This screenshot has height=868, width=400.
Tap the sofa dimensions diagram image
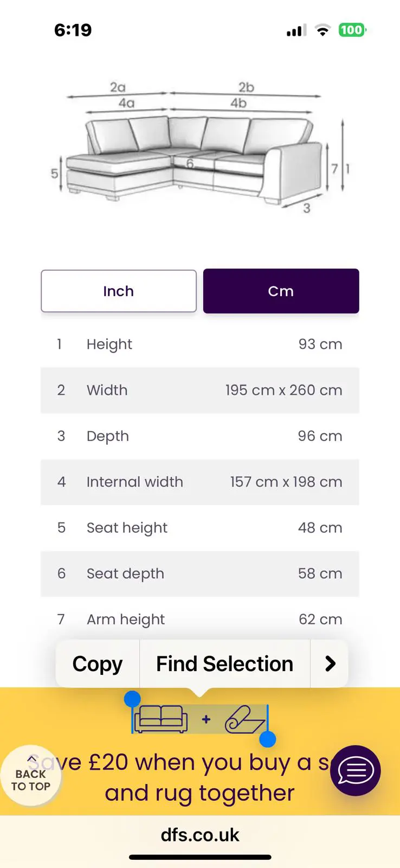click(x=200, y=146)
